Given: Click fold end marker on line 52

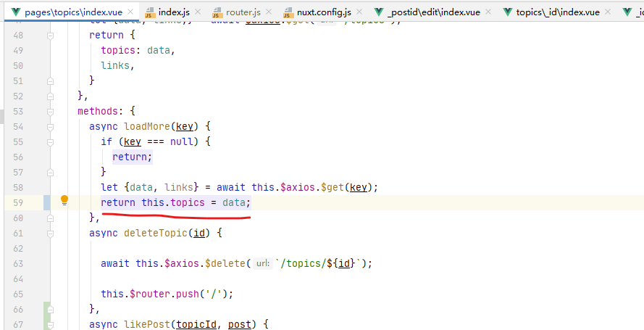Looking at the screenshot, I should (x=50, y=96).
